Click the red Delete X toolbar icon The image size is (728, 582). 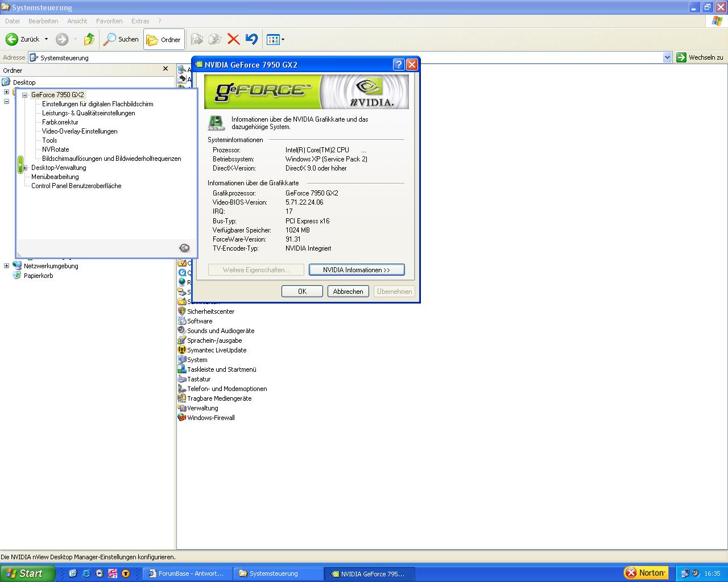pos(233,39)
